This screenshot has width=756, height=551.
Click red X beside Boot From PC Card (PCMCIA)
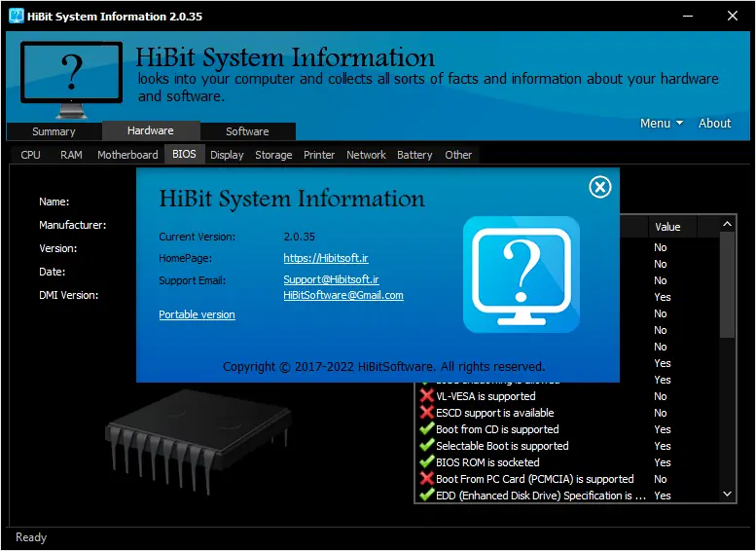(427, 479)
